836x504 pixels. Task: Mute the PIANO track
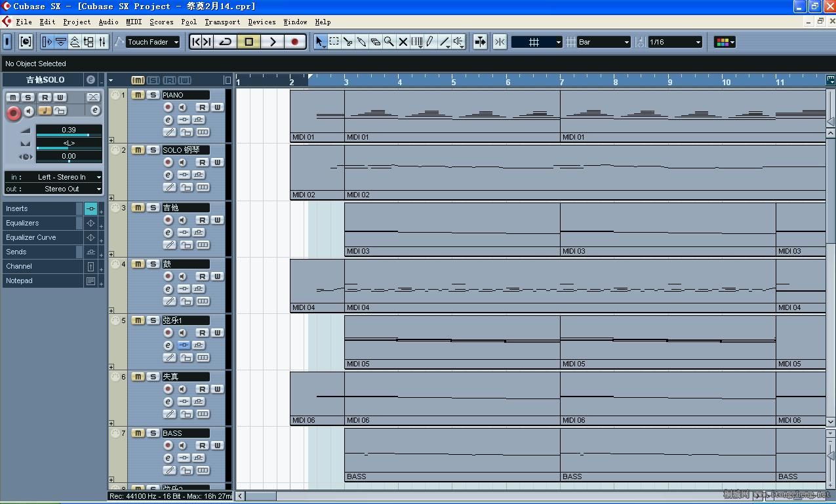tap(138, 95)
